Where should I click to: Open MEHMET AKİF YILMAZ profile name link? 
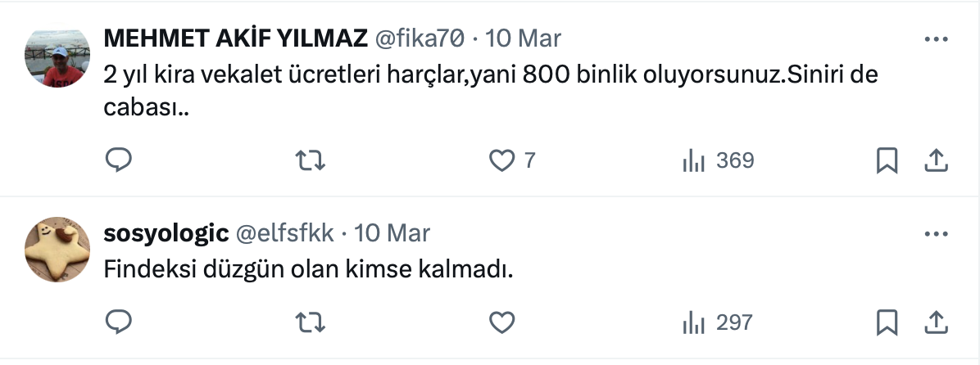(235, 38)
